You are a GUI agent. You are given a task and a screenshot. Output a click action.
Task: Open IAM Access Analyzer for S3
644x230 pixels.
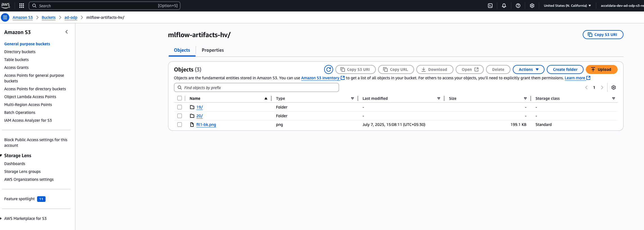coord(28,120)
